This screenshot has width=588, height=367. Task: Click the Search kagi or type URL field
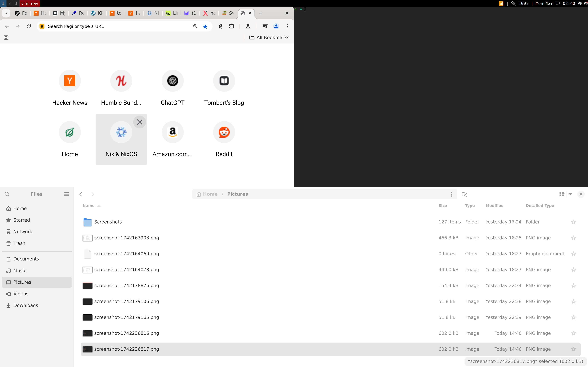point(117,26)
